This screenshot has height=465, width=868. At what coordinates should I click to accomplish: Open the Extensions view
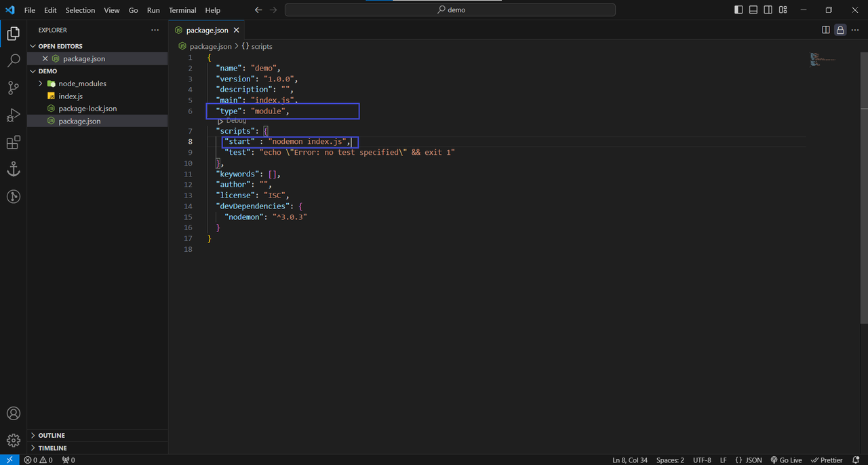[x=13, y=143]
